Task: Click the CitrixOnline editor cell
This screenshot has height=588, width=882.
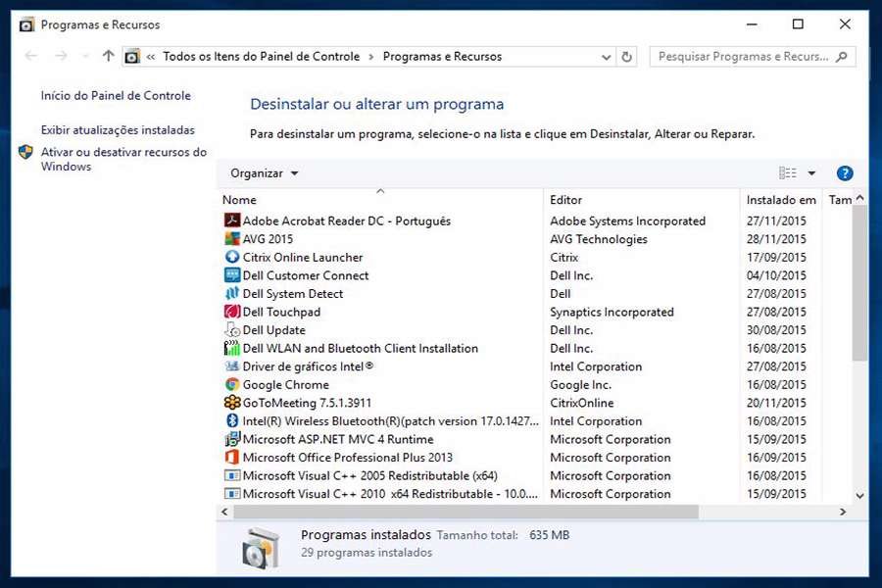Action: (x=581, y=403)
